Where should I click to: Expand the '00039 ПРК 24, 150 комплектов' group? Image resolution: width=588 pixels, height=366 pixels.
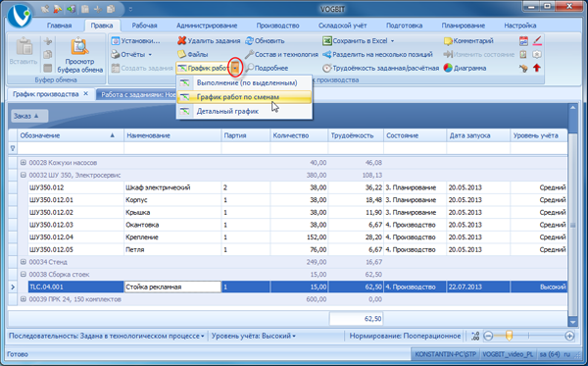pos(24,299)
